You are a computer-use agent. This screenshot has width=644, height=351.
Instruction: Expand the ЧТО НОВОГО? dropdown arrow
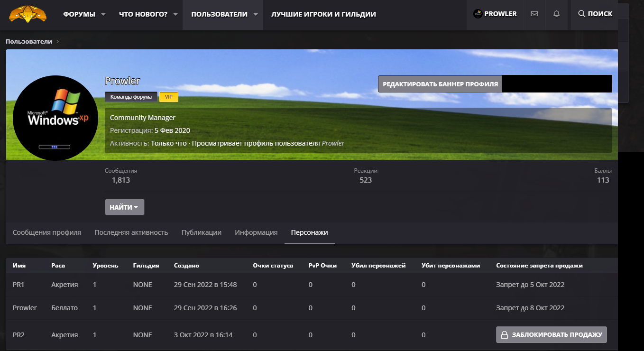(x=175, y=14)
